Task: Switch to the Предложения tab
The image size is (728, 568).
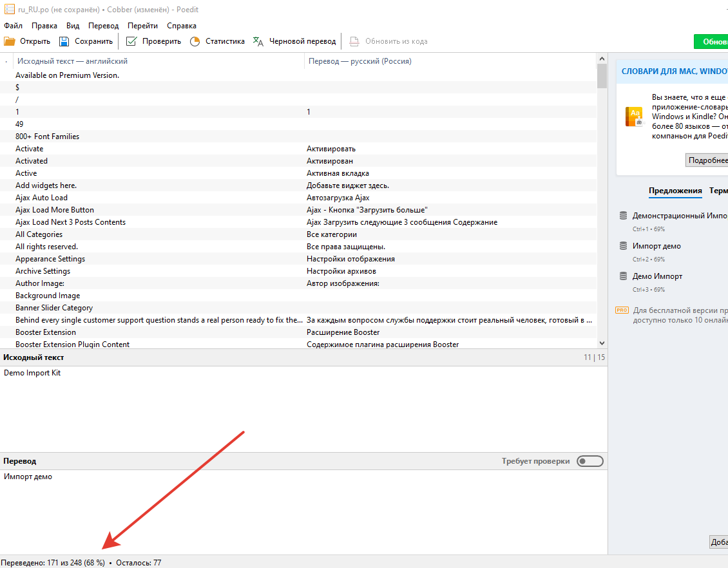Action: click(675, 191)
